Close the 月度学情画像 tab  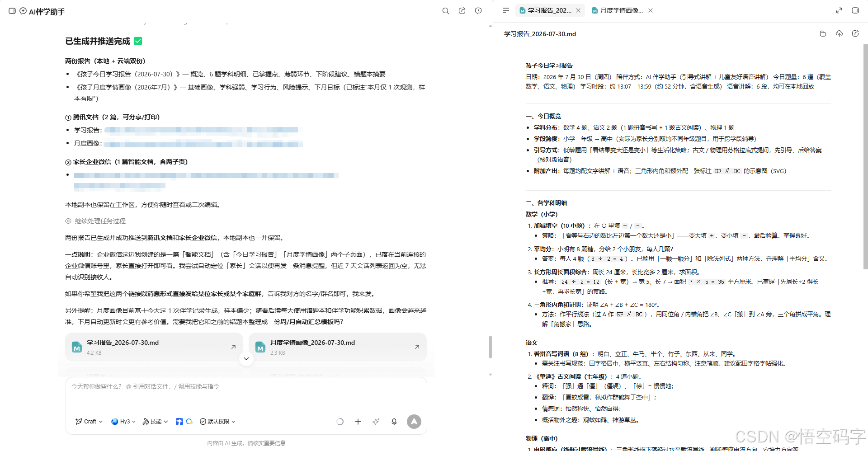651,10
